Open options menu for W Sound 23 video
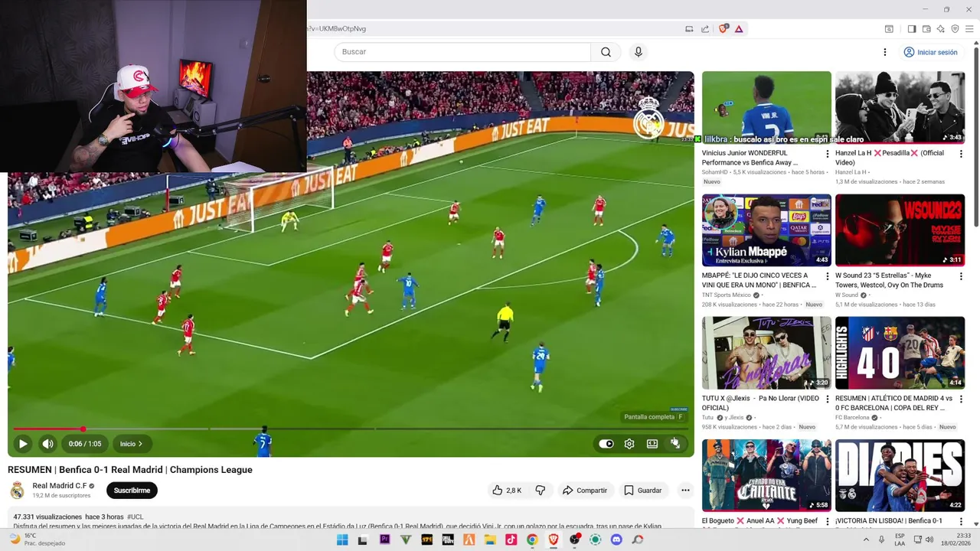Screen dimensions: 980x551 click(x=961, y=276)
